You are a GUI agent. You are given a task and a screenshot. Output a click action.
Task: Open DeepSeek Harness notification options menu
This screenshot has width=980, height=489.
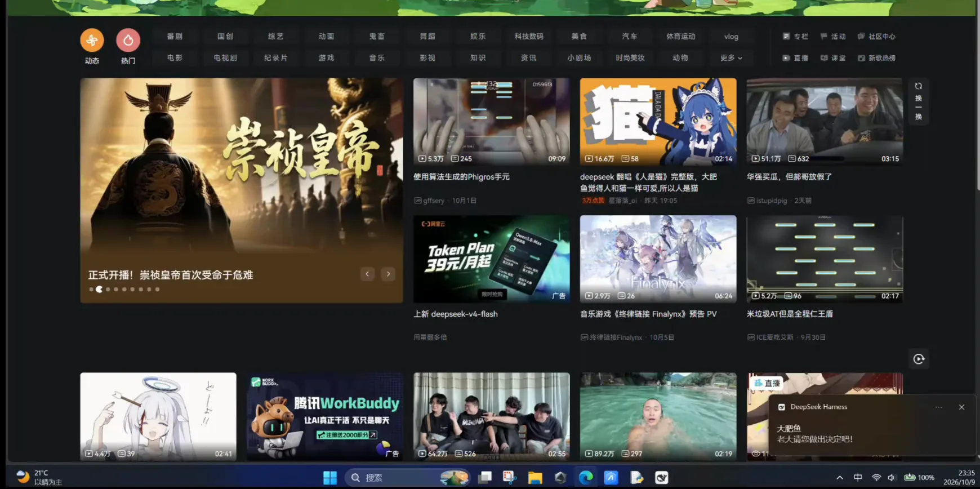(x=938, y=407)
